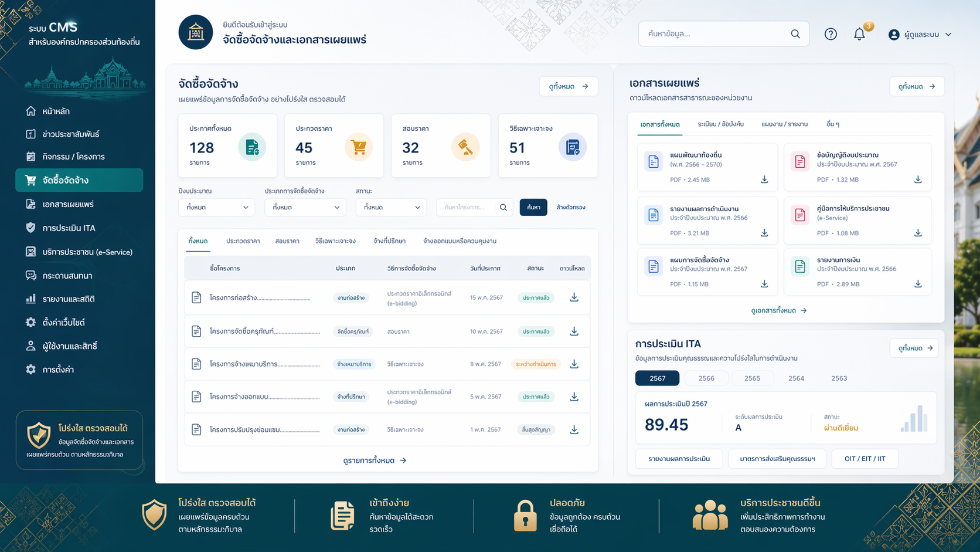Select ITA year 2565
Viewport: 980px width, 552px height.
[752, 378]
